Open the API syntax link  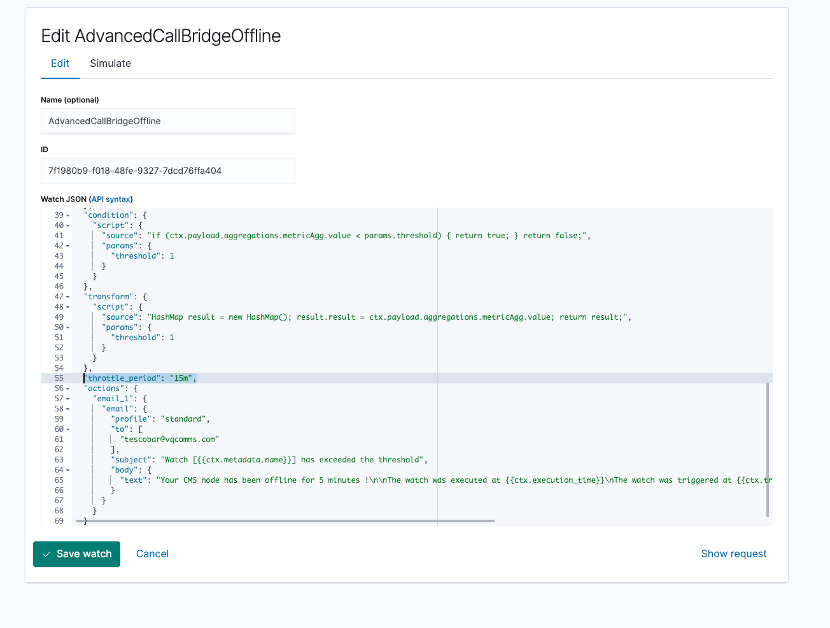pos(111,200)
